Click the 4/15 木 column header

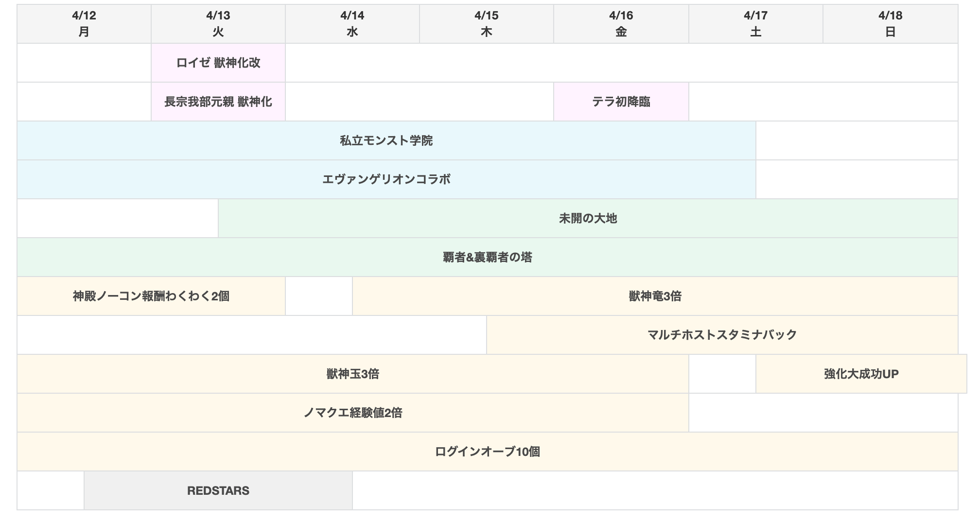(x=487, y=24)
